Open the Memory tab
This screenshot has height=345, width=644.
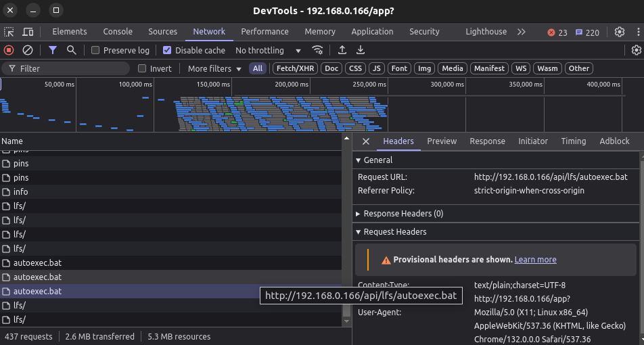click(320, 32)
